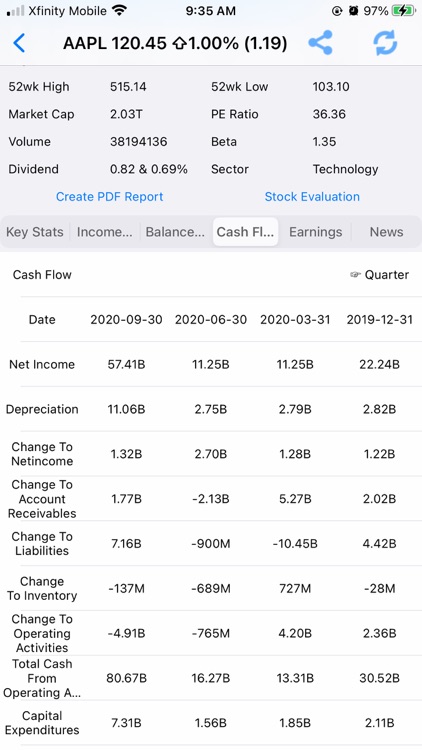This screenshot has width=422, height=750.
Task: Open the Key Stats tab
Action: [x=34, y=232]
